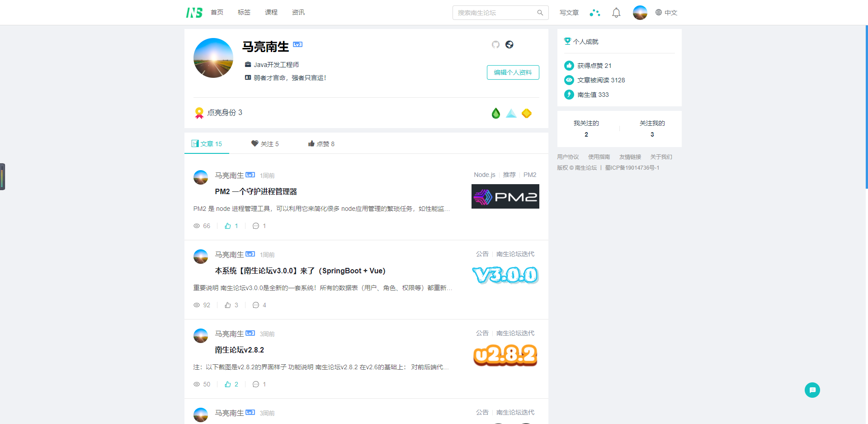Switch to the 点赞 8 tab

[321, 143]
